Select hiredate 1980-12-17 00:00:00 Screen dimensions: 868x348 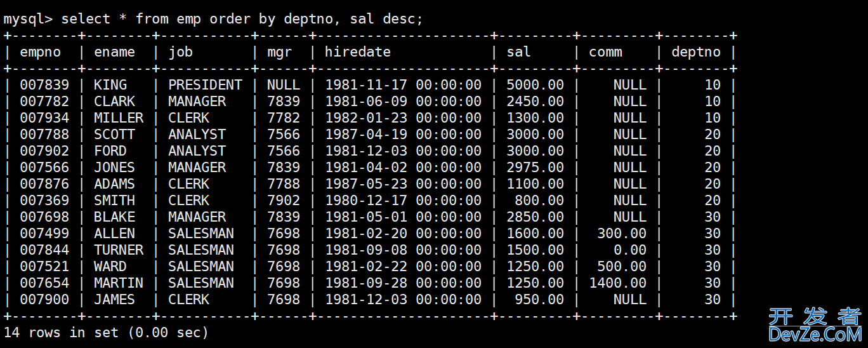pos(403,200)
